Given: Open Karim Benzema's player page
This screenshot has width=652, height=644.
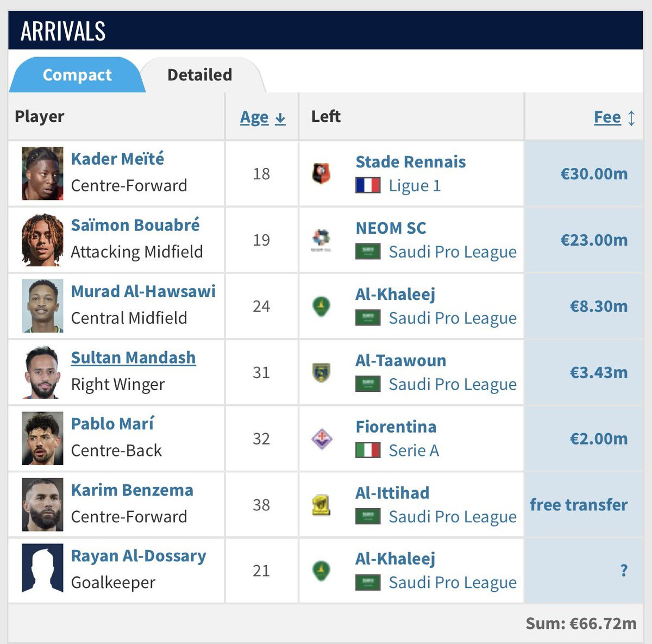Looking at the screenshot, I should pos(132,490).
